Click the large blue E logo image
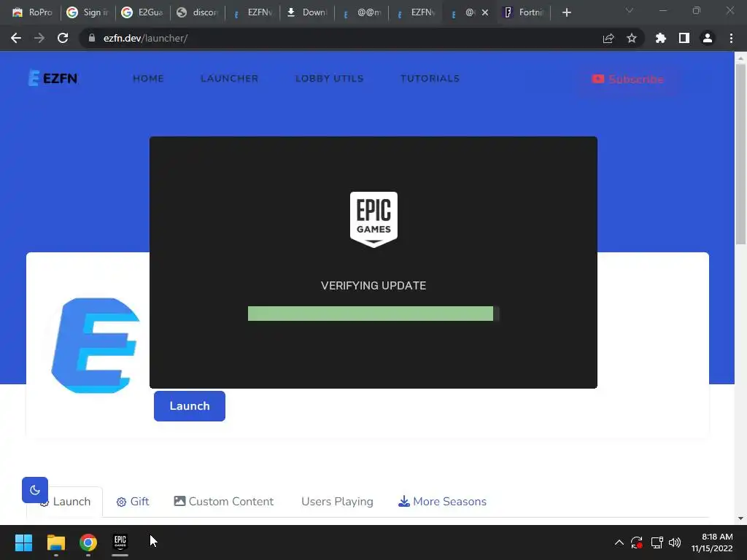 [x=96, y=346]
